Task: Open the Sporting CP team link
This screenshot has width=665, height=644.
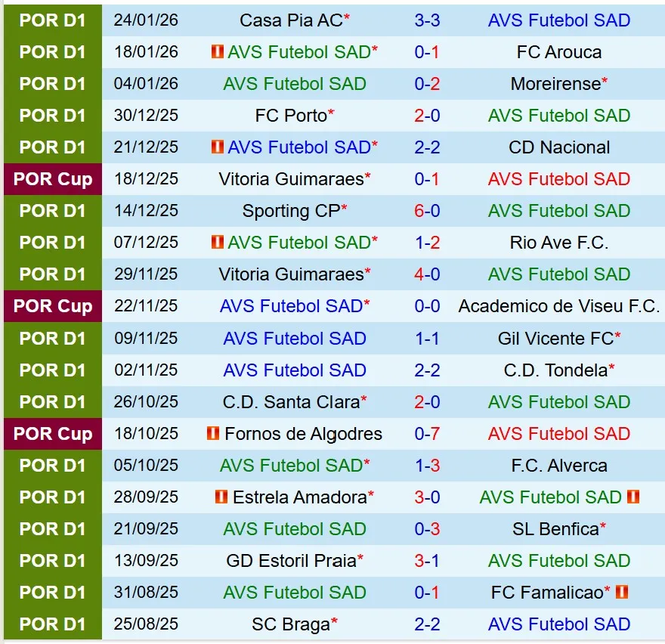Action: pyautogui.click(x=291, y=211)
